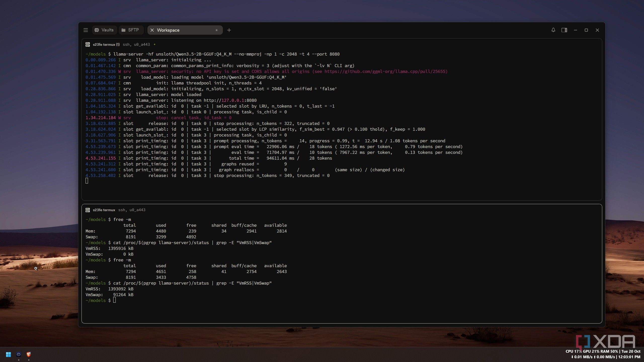Open the dark circular app icon in taskbar
The width and height of the screenshot is (644, 362).
coord(19,354)
